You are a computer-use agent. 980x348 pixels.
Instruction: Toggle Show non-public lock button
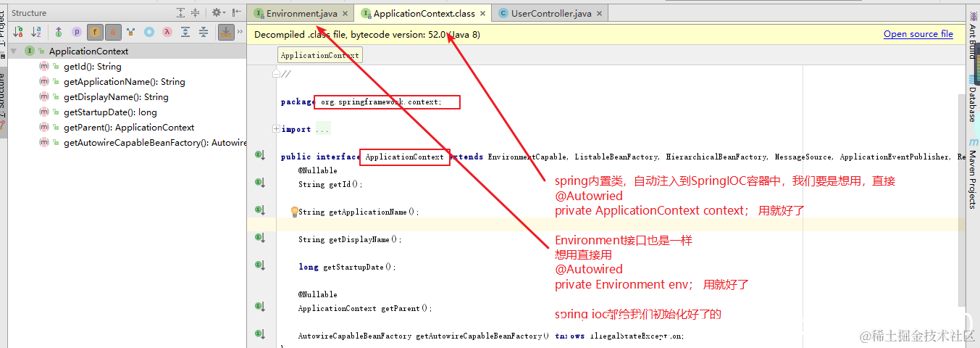click(113, 32)
